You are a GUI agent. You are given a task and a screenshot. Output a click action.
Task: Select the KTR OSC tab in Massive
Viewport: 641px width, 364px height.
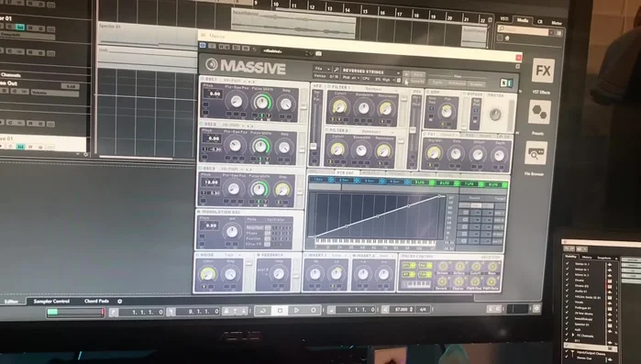coord(346,173)
